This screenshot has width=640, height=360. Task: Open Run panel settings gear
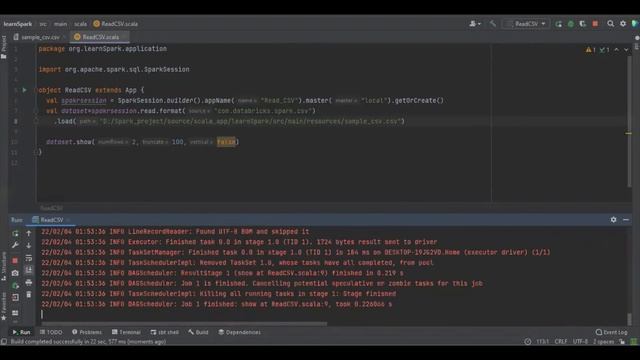coord(613,220)
